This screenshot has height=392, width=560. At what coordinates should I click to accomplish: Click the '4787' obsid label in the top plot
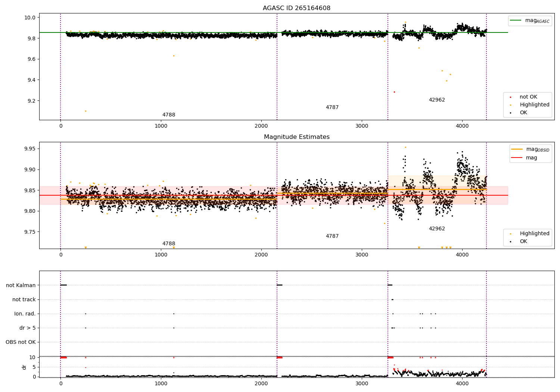pos(332,108)
